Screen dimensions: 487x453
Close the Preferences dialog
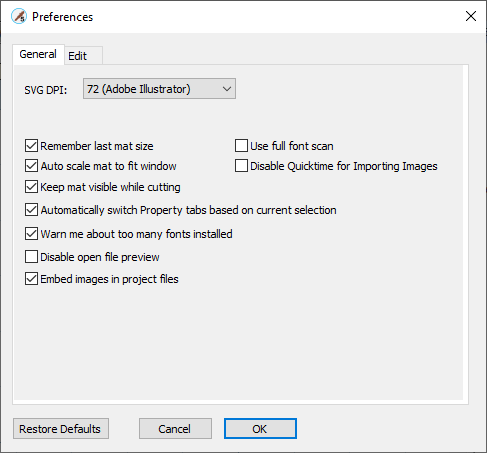pos(471,16)
